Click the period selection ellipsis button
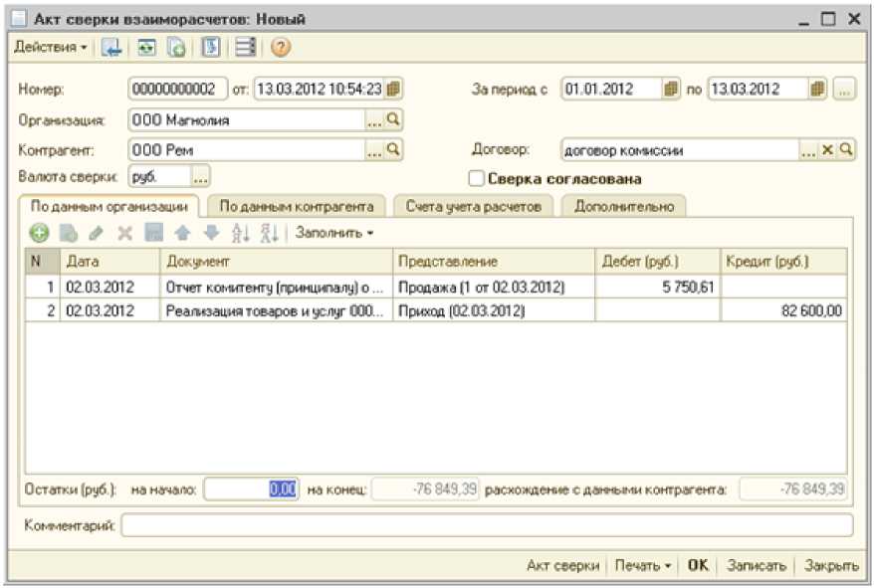Viewport: 874px width, 588px height. pos(844,90)
